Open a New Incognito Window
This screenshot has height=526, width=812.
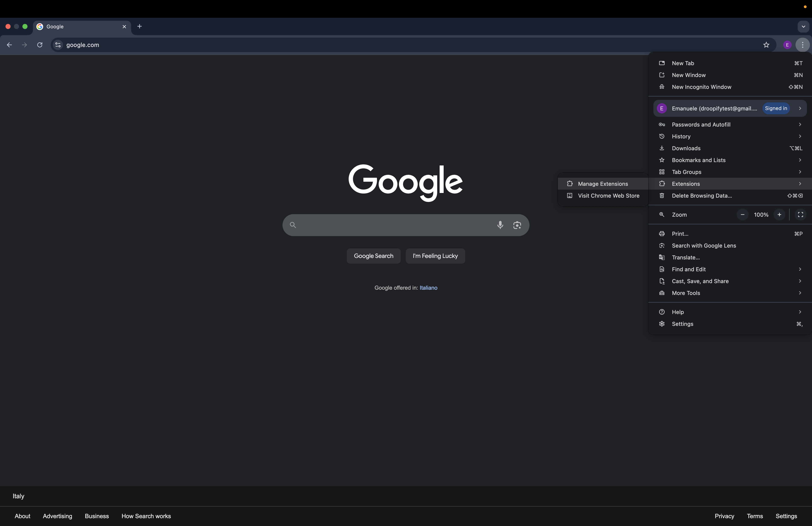730,87
